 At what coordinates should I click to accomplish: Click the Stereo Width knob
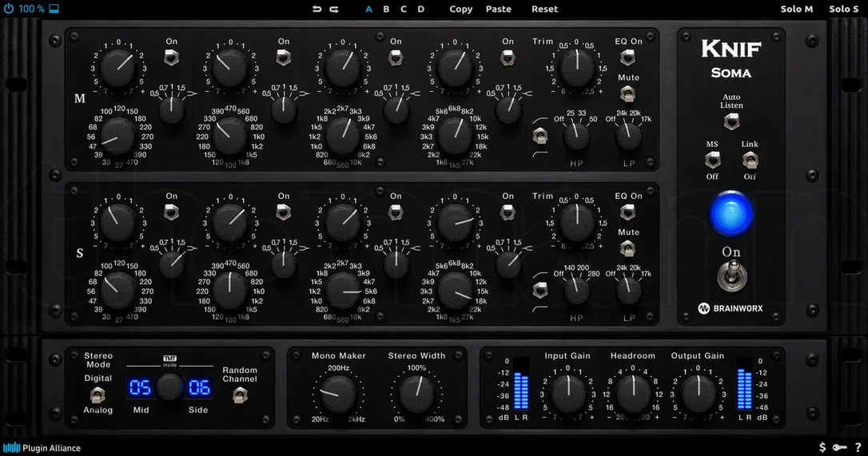point(417,394)
